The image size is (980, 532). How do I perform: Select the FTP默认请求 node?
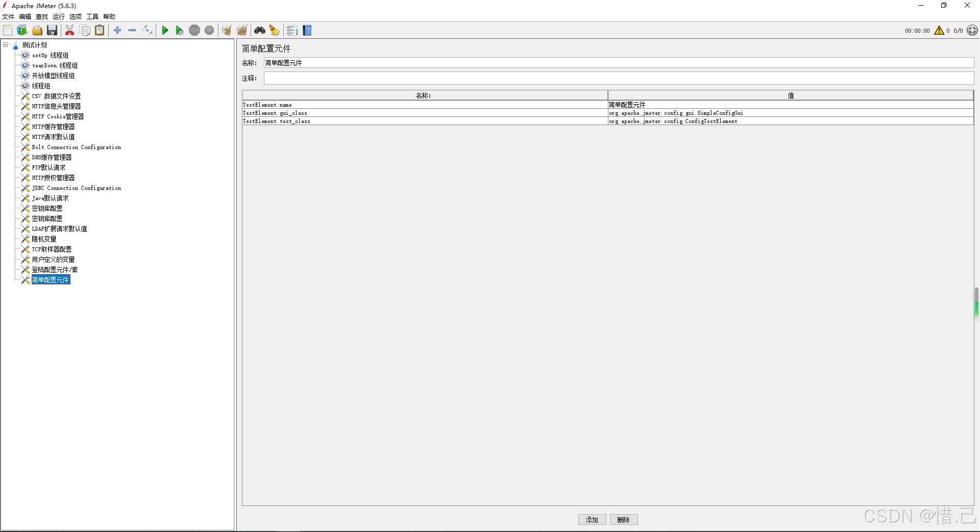coord(48,167)
